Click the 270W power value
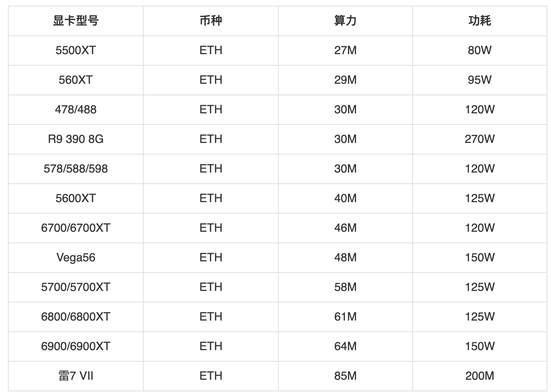Image resolution: width=551 pixels, height=392 pixels. (480, 139)
